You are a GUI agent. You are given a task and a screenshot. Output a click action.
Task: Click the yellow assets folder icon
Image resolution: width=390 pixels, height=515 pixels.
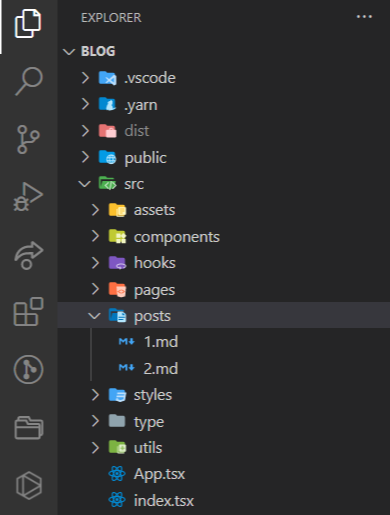117,210
